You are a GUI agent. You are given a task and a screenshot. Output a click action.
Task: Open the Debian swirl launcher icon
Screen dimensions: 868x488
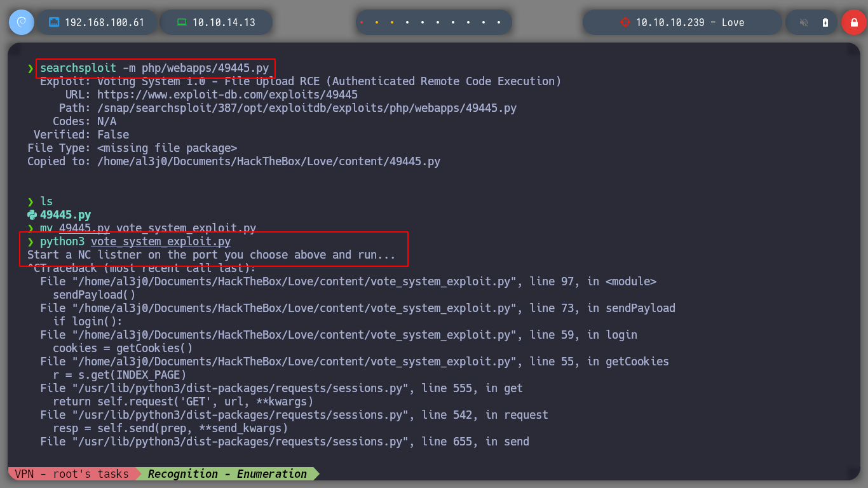click(x=21, y=22)
